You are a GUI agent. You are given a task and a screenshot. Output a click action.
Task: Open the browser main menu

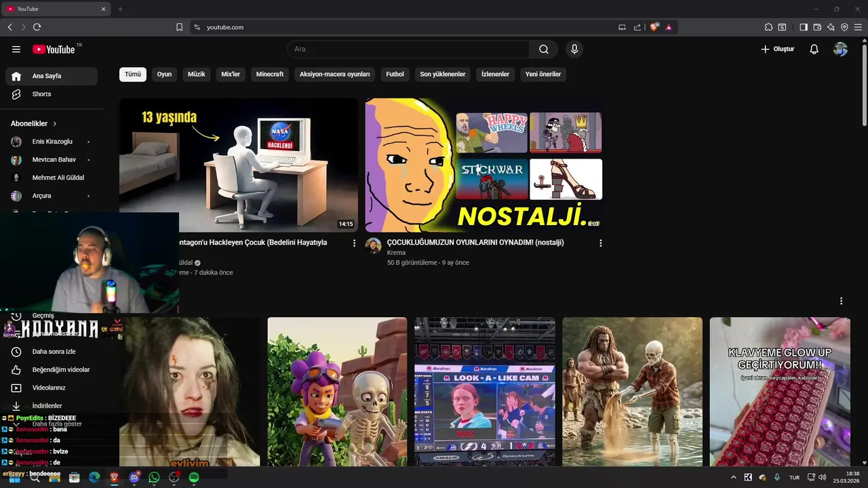pyautogui.click(x=859, y=27)
